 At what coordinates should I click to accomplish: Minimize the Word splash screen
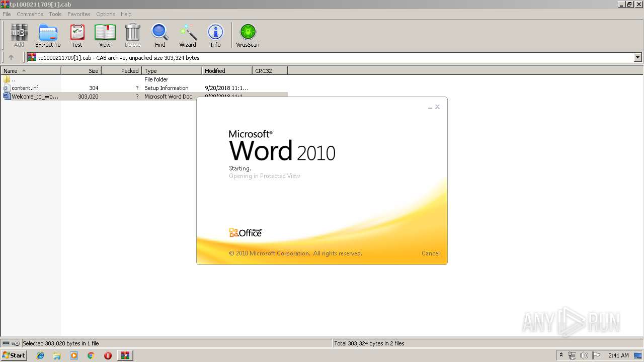(x=430, y=107)
